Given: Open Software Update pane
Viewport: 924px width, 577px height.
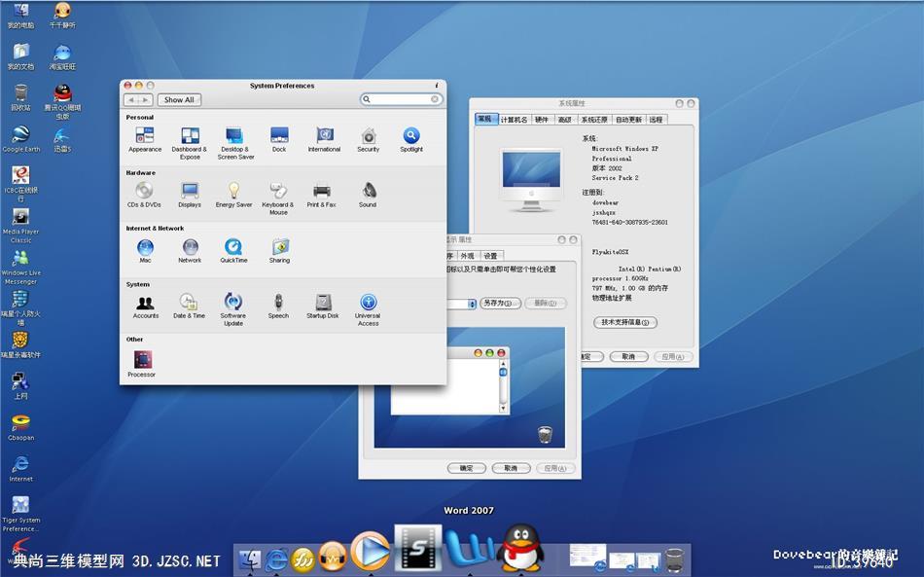Looking at the screenshot, I should [233, 310].
